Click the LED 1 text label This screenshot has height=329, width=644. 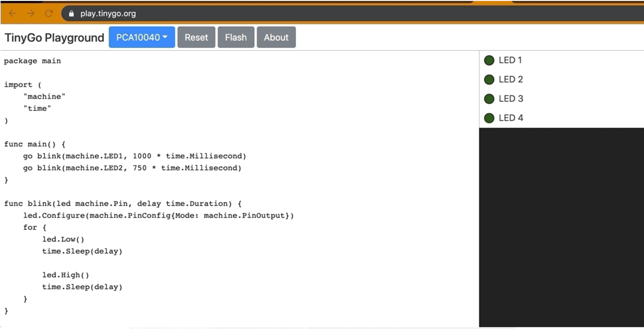(x=510, y=60)
